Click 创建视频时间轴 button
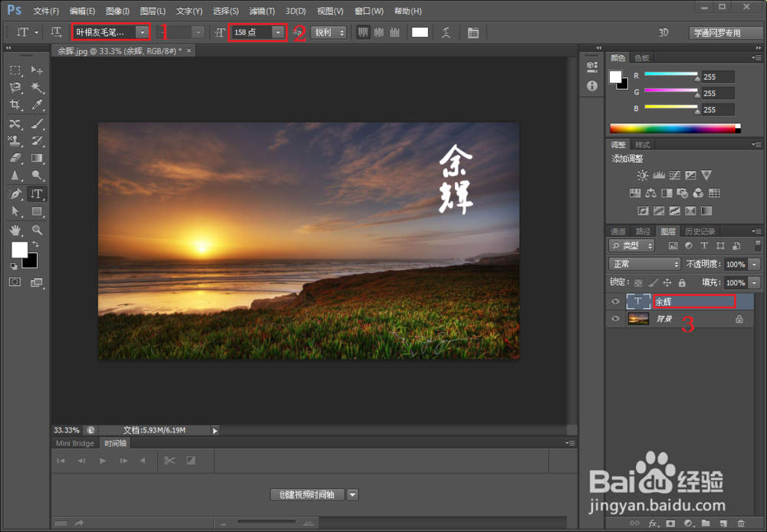This screenshot has height=532, width=767. coord(307,494)
